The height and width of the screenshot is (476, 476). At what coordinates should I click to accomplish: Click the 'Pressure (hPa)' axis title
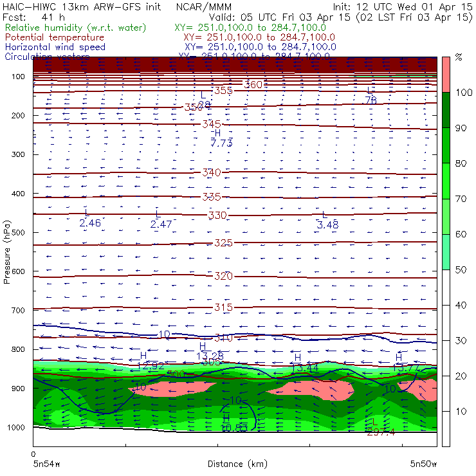(7, 252)
